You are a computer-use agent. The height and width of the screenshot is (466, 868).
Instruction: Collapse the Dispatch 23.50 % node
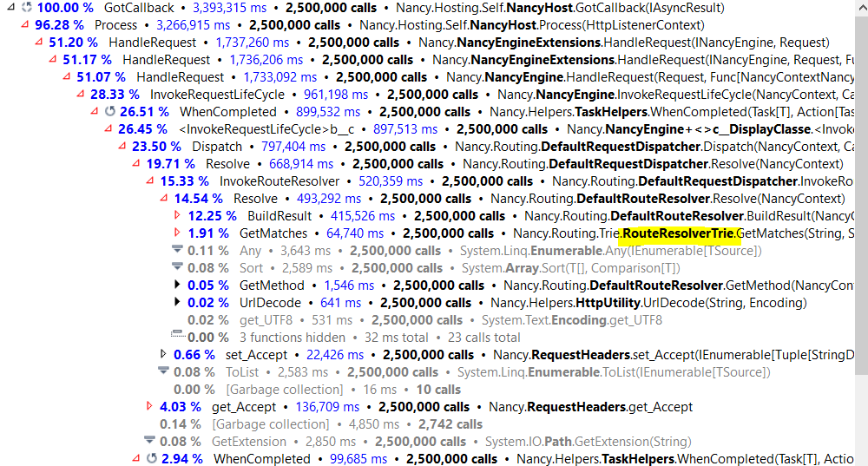[x=122, y=146]
